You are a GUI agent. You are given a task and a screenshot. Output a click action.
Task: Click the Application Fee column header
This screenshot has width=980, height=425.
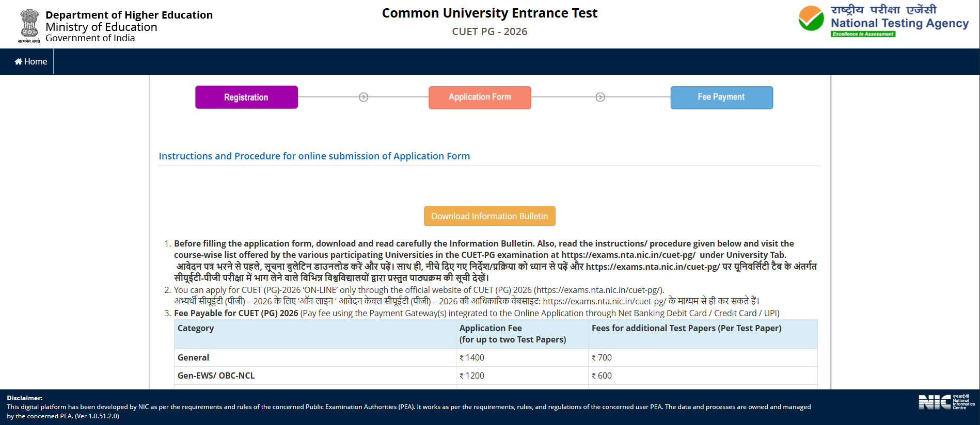click(491, 328)
